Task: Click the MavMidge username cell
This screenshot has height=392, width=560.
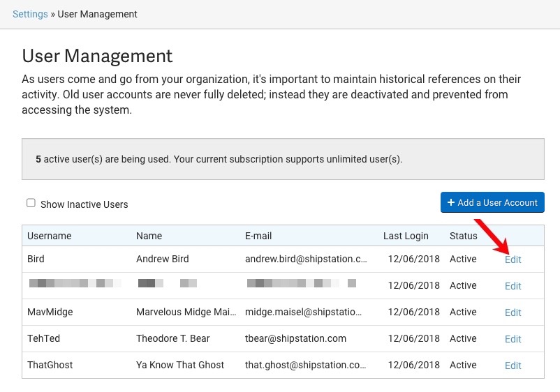Action: pyautogui.click(x=50, y=312)
